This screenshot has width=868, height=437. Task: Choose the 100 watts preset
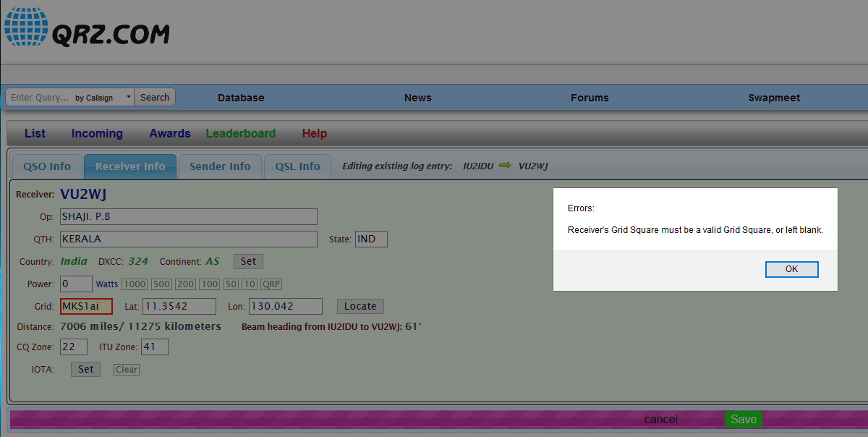pyautogui.click(x=210, y=284)
